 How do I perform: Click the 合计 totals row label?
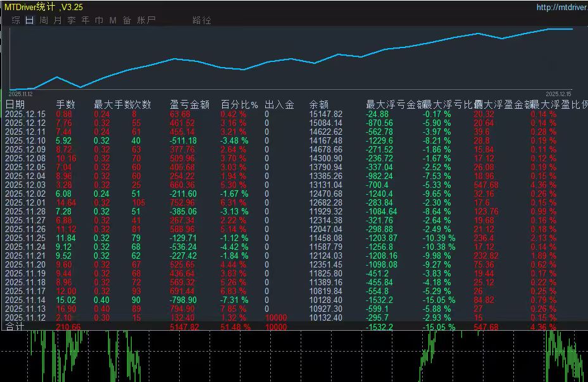pyautogui.click(x=15, y=326)
